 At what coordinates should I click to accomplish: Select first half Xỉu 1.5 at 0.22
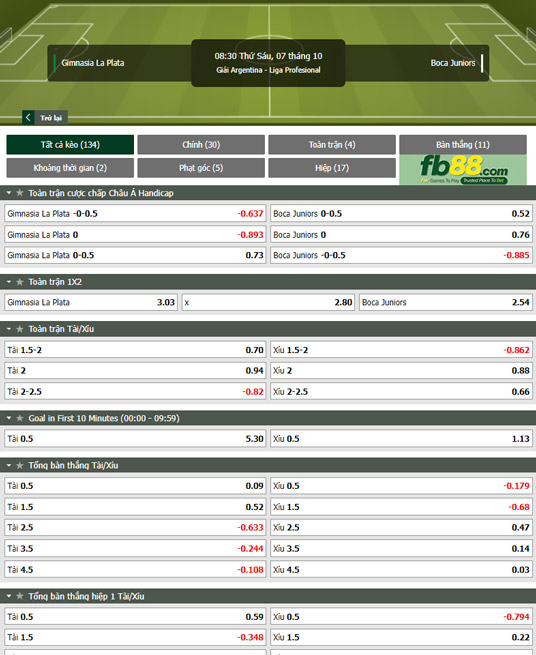[x=401, y=637]
